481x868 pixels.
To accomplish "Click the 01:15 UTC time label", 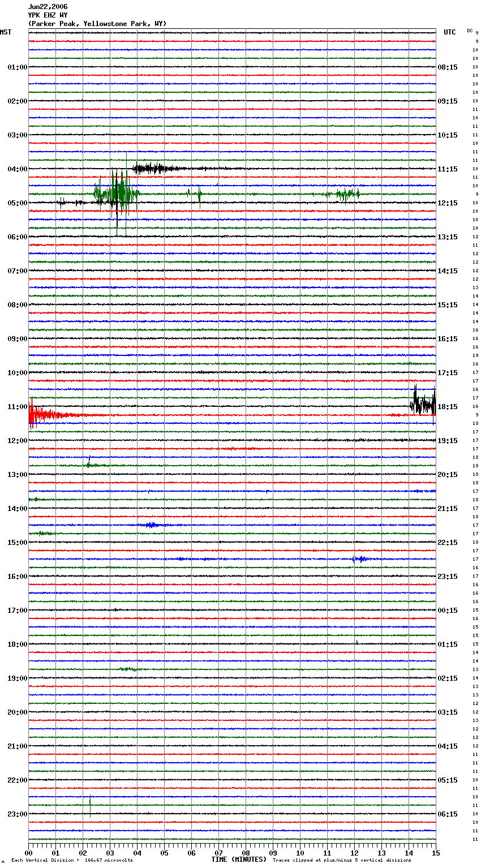I will coord(448,644).
